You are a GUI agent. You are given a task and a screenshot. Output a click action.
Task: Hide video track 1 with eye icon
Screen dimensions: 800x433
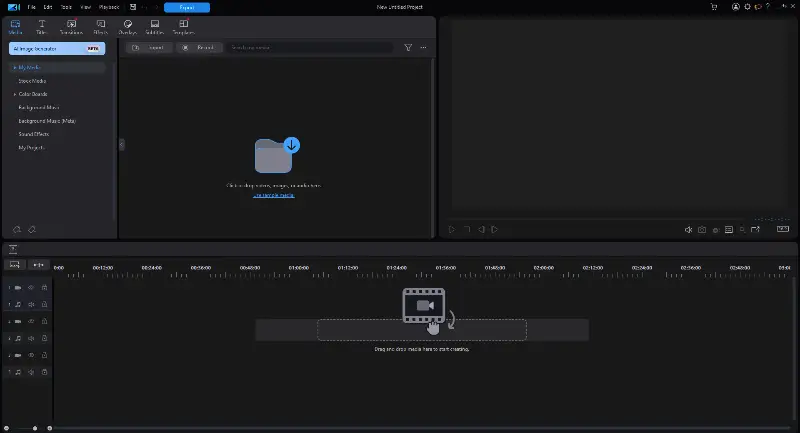point(31,288)
